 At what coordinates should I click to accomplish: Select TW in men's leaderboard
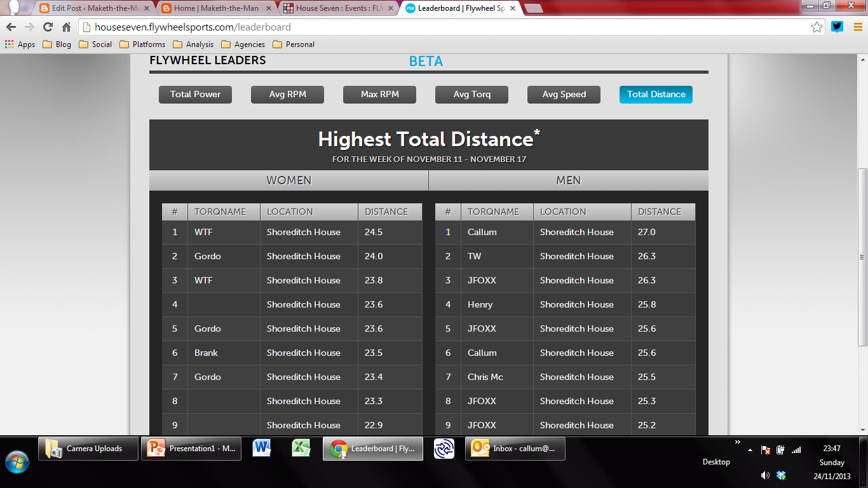[474, 256]
